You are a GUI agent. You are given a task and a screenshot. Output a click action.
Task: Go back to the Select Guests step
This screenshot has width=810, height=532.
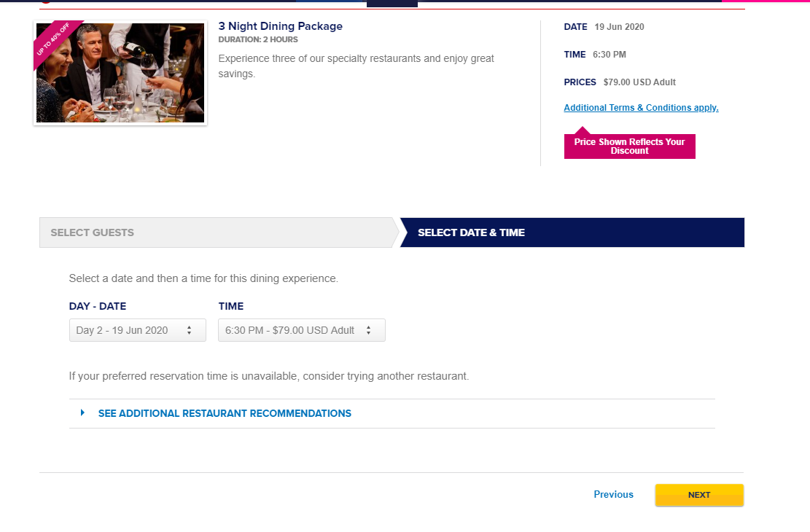pos(219,232)
